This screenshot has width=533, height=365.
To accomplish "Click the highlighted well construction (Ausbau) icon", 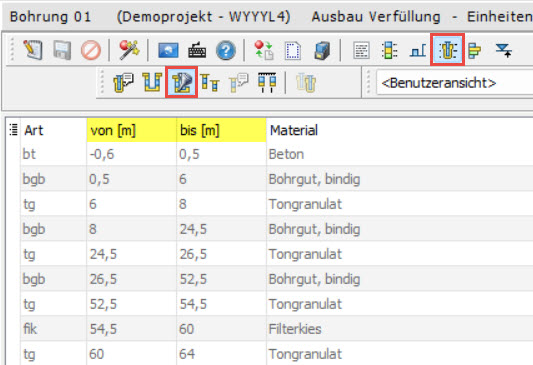I will [447, 50].
